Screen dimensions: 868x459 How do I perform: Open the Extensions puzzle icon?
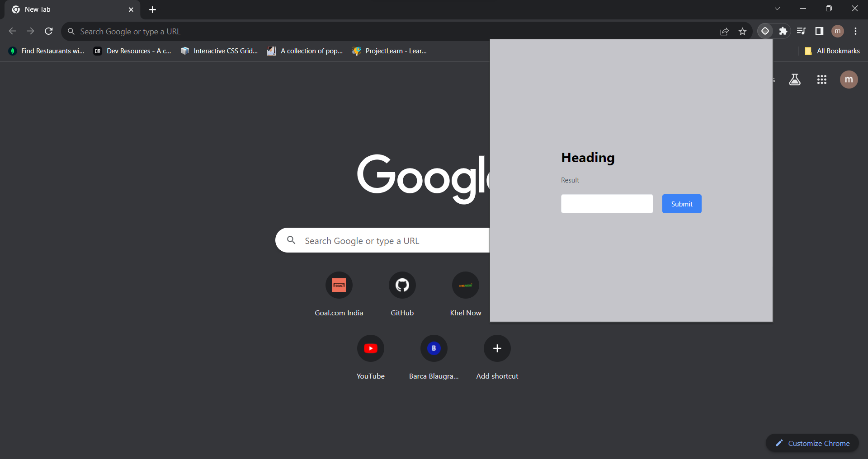[x=783, y=31]
